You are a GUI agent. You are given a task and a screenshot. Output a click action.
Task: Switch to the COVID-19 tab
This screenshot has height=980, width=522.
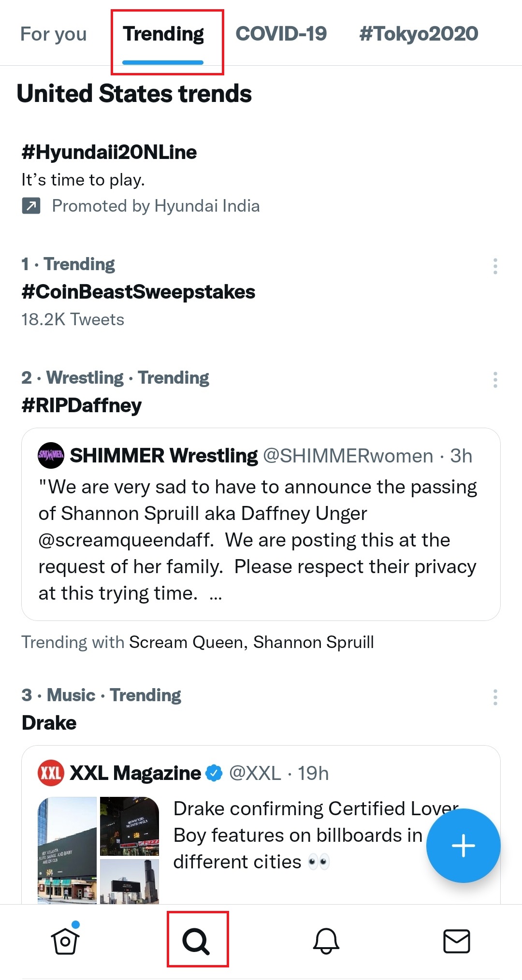tap(281, 34)
